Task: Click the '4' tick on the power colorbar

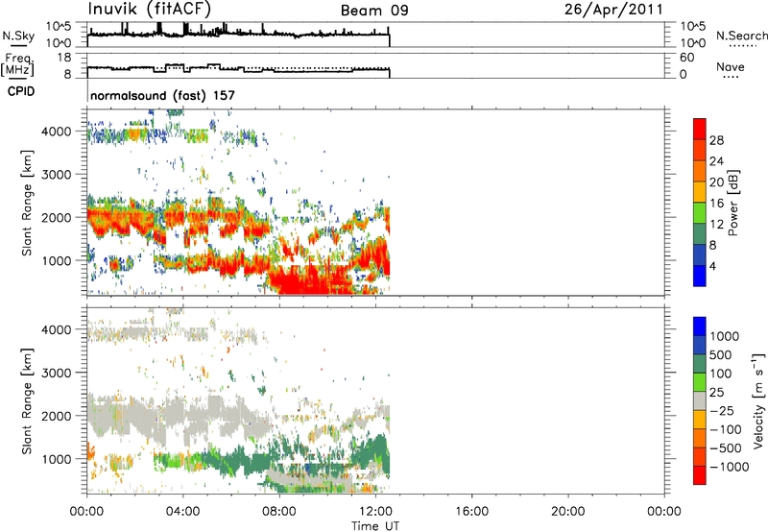Action: tap(712, 266)
